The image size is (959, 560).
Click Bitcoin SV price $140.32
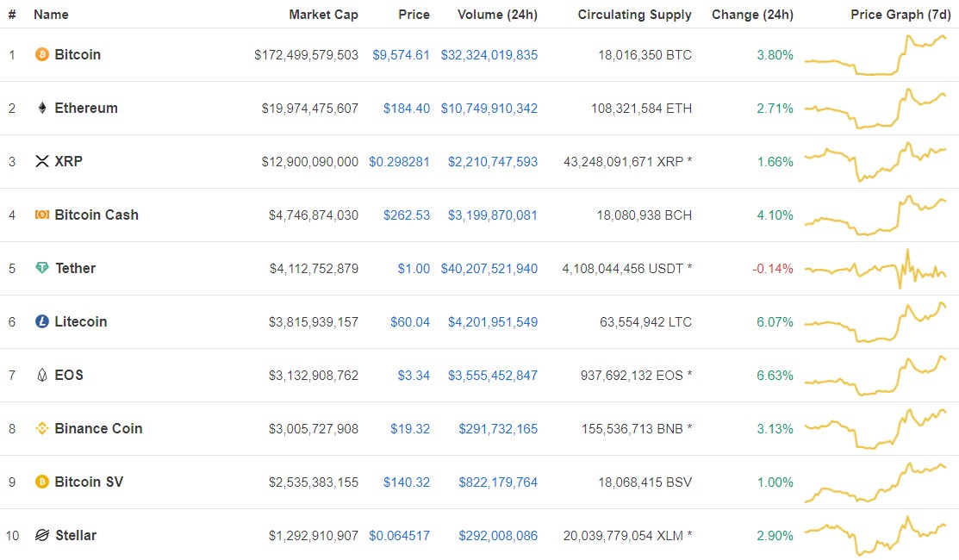(x=407, y=482)
